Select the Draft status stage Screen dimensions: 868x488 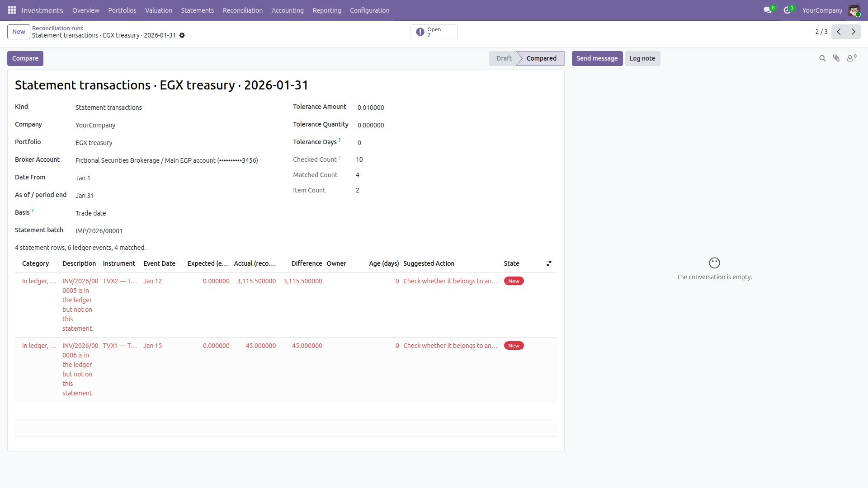click(504, 58)
